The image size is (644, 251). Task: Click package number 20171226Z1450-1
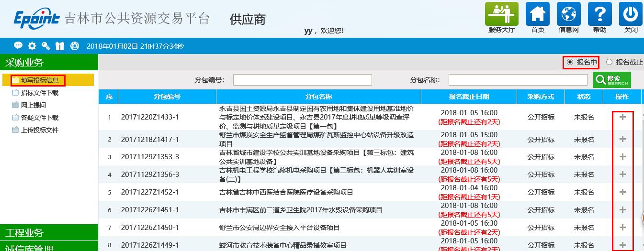(x=150, y=228)
